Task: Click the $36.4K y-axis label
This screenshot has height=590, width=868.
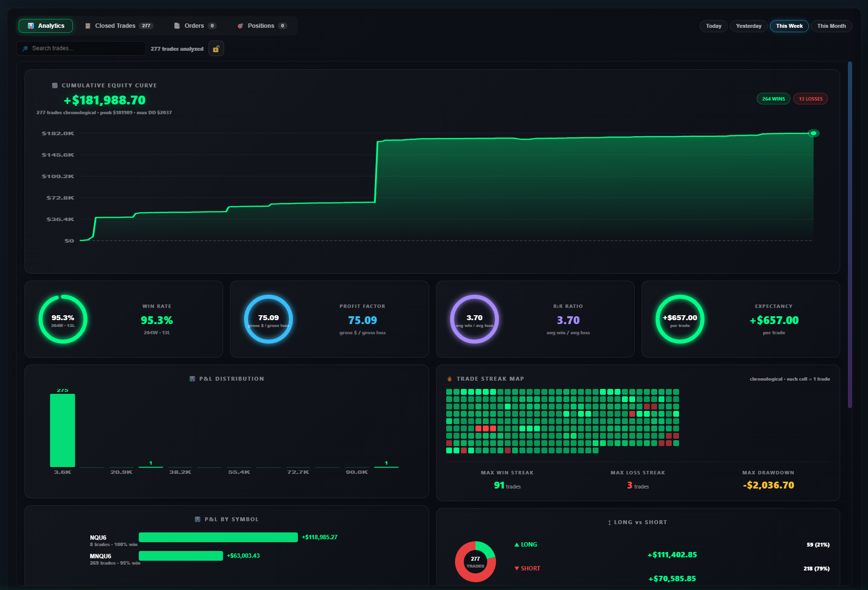Action: click(60, 219)
